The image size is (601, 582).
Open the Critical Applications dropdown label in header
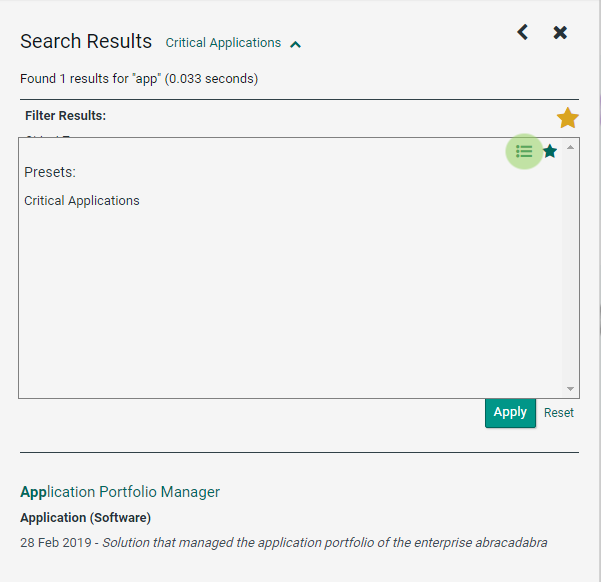point(223,43)
